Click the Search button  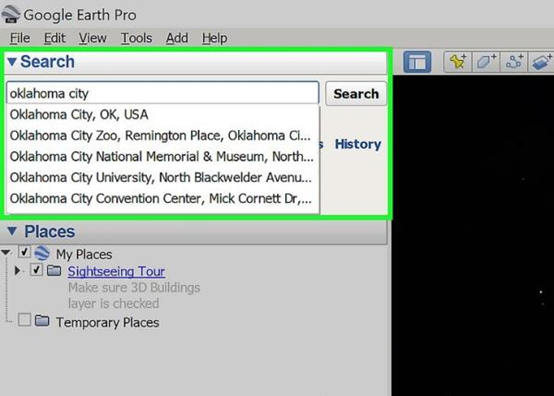(356, 94)
